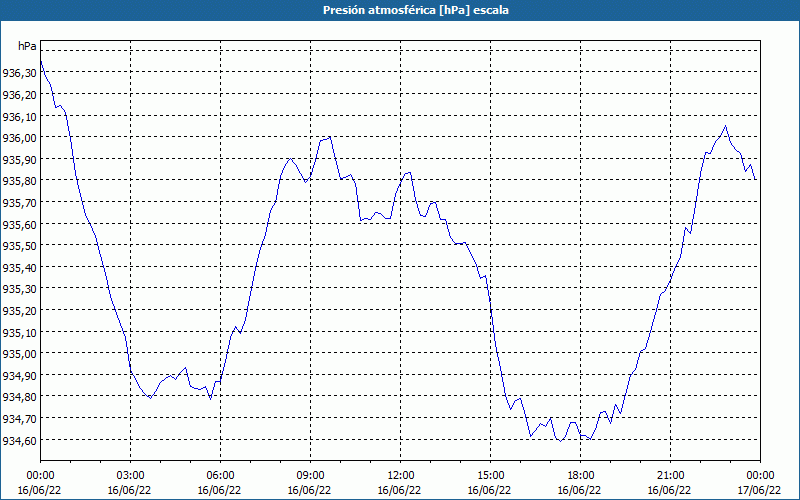
Task: Click the chart title 'Presión atmosférica [hPa] escala'
Action: click(416, 10)
